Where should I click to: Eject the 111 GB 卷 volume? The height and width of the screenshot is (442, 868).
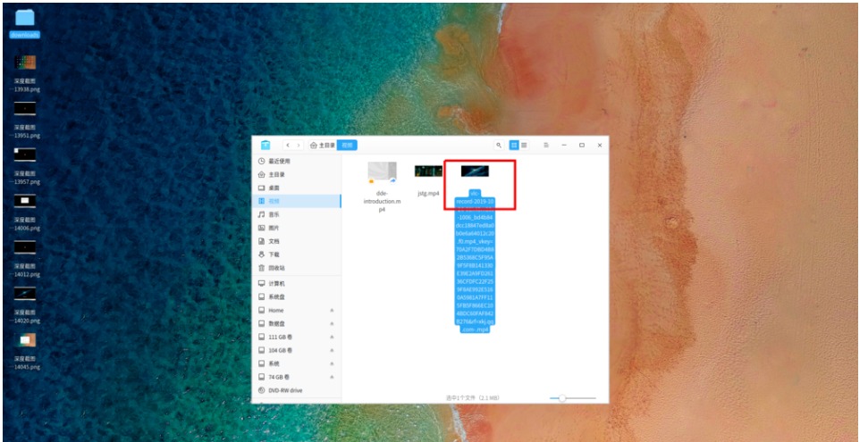(x=333, y=337)
